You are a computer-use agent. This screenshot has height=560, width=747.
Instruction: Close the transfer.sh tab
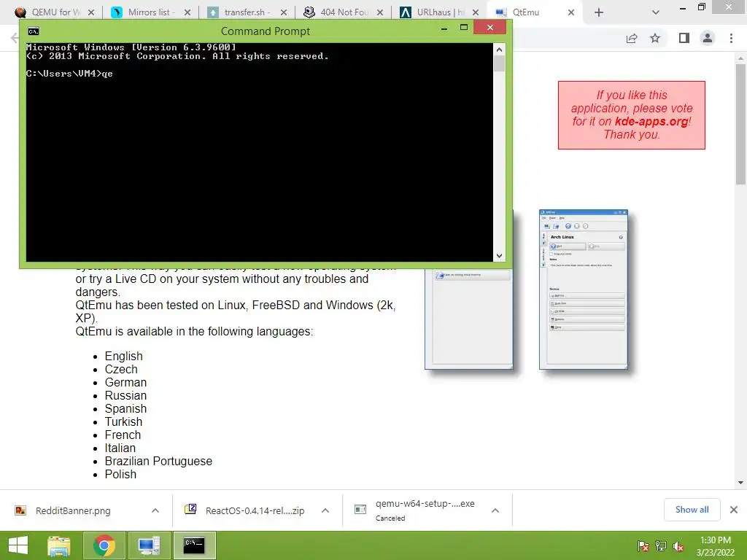click(284, 12)
